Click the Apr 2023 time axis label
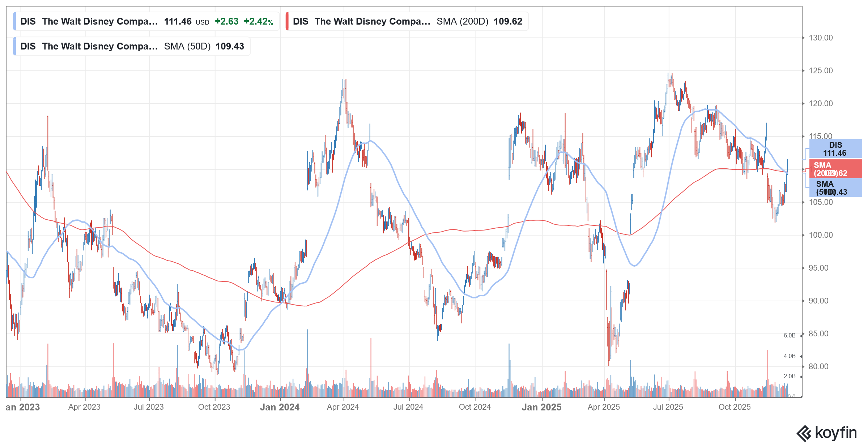This screenshot has height=448, width=868. 84,407
